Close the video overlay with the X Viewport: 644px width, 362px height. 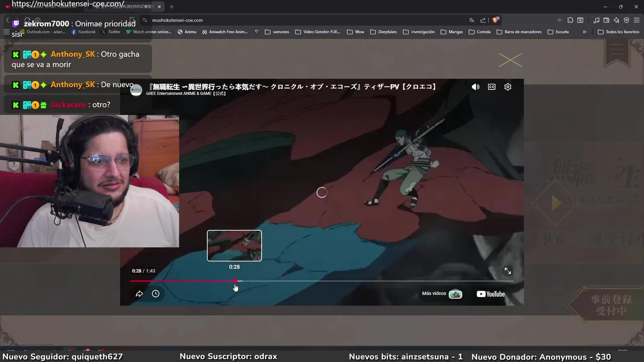(510, 60)
